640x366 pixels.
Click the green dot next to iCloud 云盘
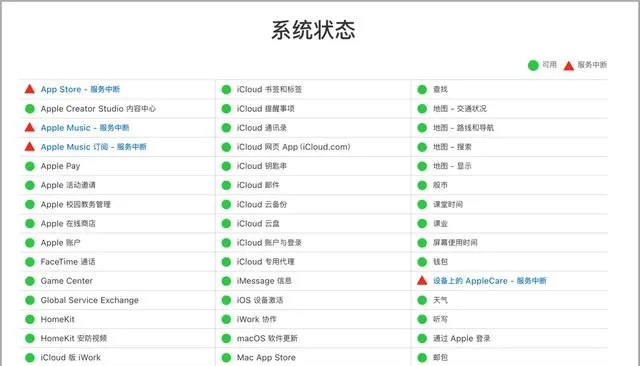click(x=226, y=224)
